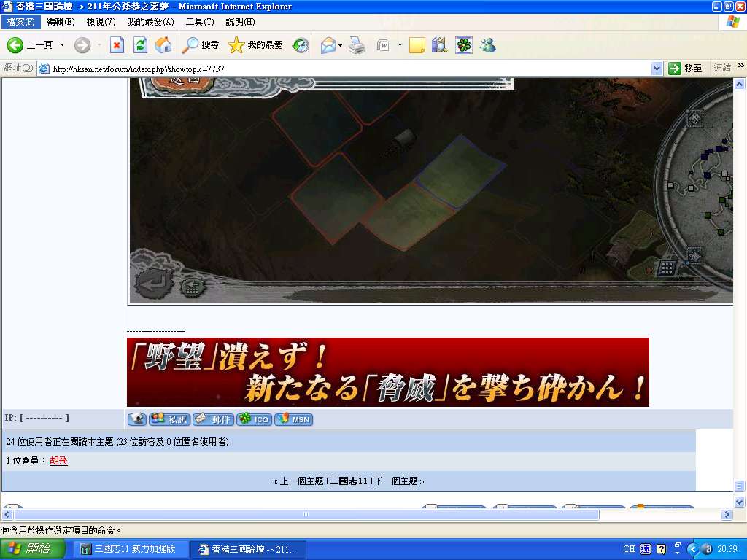The height and width of the screenshot is (560, 747).
Task: Click the IME input method tray icon
Action: click(645, 549)
